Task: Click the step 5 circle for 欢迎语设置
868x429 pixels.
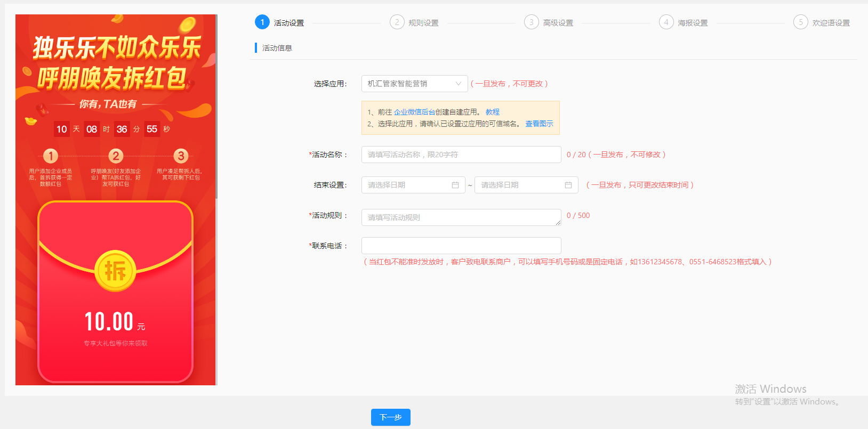Action: 801,22
